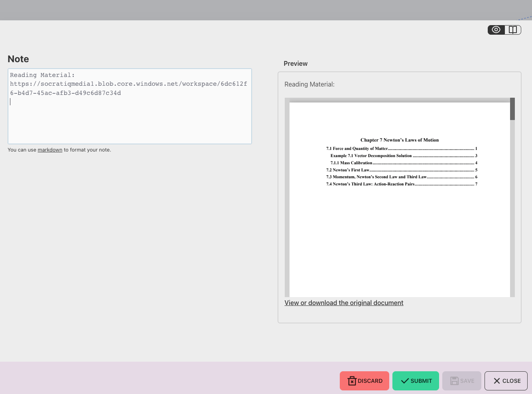
Task: Click the floppy disk Save icon
Action: pos(454,381)
